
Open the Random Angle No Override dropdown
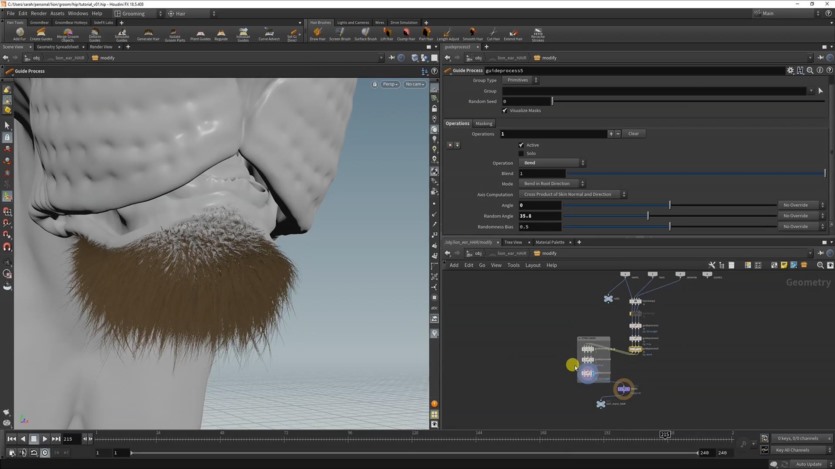tap(801, 216)
